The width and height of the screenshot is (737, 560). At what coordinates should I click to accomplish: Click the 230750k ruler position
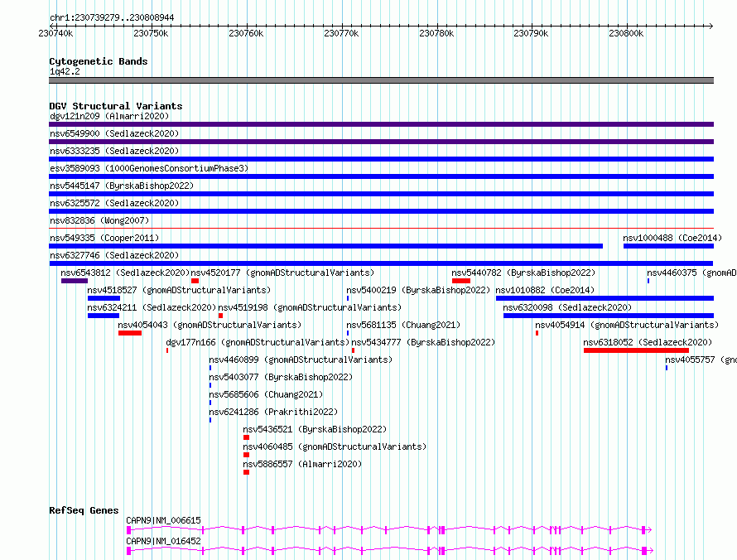click(151, 33)
